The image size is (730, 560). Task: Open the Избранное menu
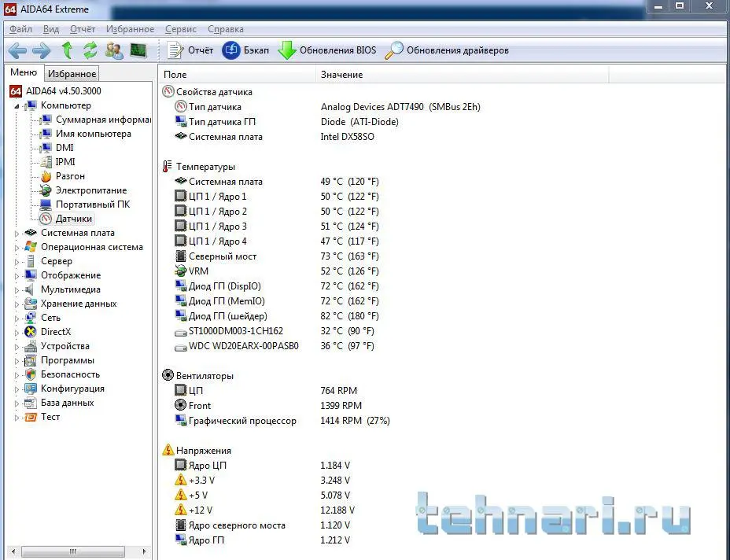(x=130, y=29)
